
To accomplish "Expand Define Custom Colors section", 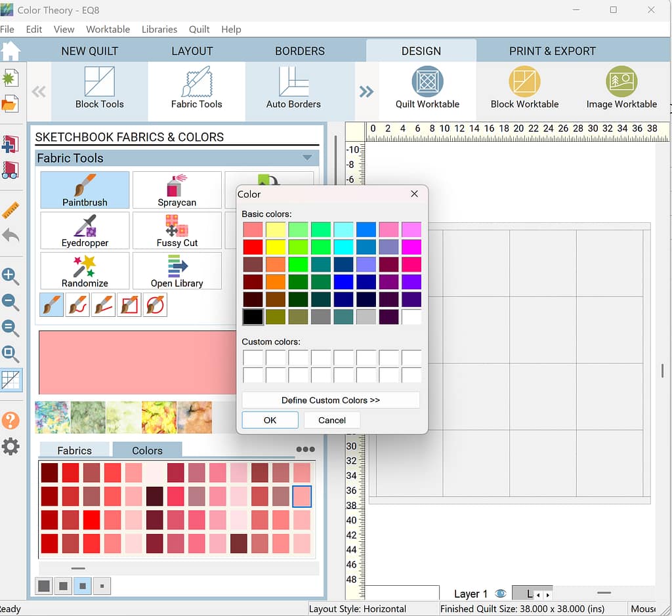I will 330,400.
